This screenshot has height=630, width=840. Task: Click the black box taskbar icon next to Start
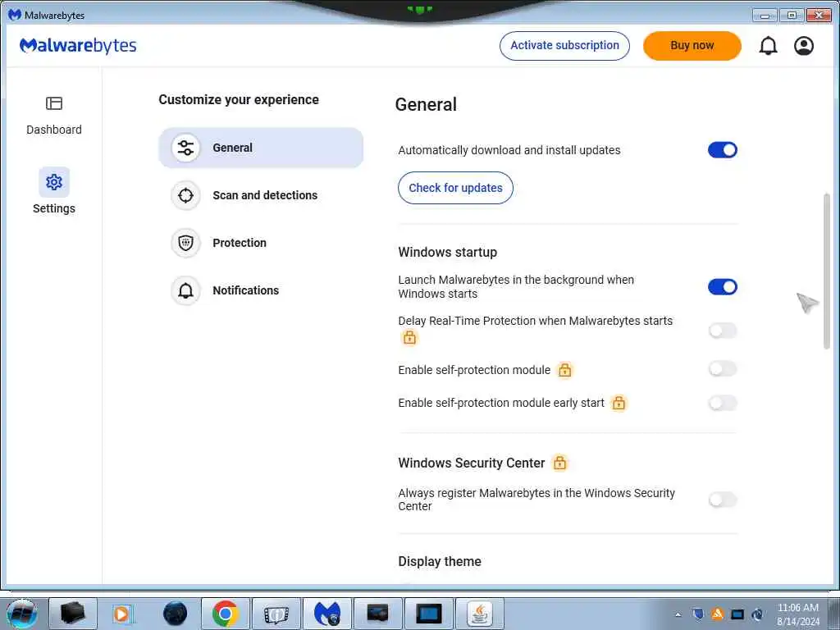click(73, 614)
